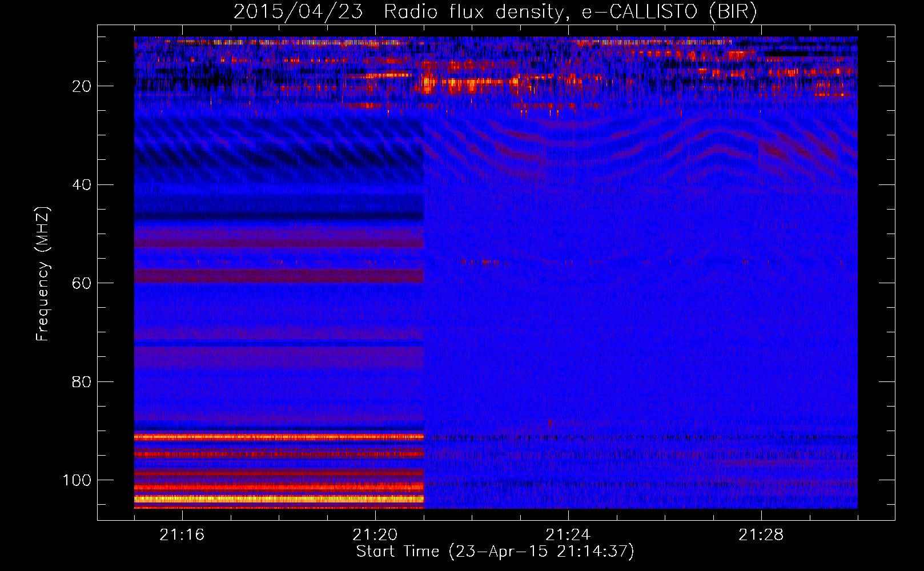Select the 'Frequency (MHZ)' axis label
Viewport: 924px width, 571px height.
point(43,274)
